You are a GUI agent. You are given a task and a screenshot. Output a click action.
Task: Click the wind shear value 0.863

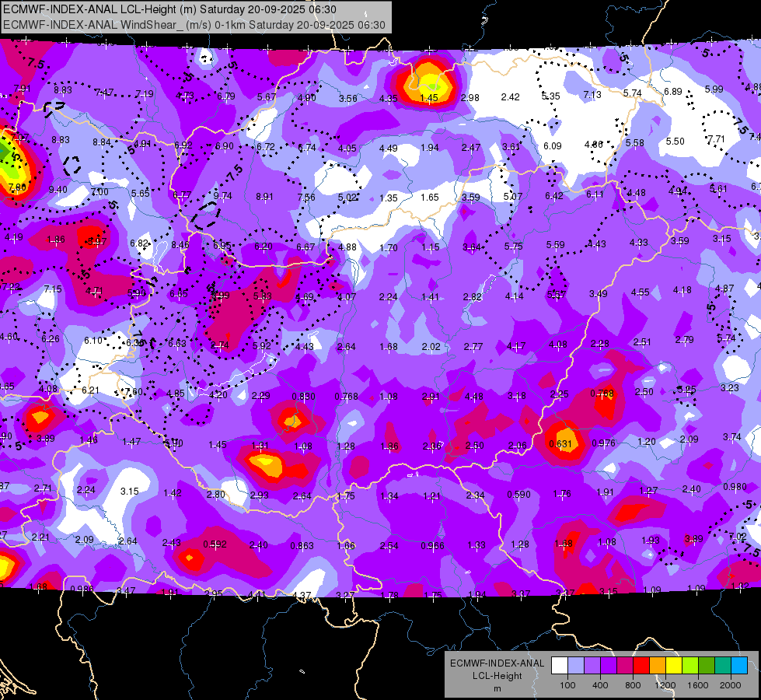(x=302, y=545)
